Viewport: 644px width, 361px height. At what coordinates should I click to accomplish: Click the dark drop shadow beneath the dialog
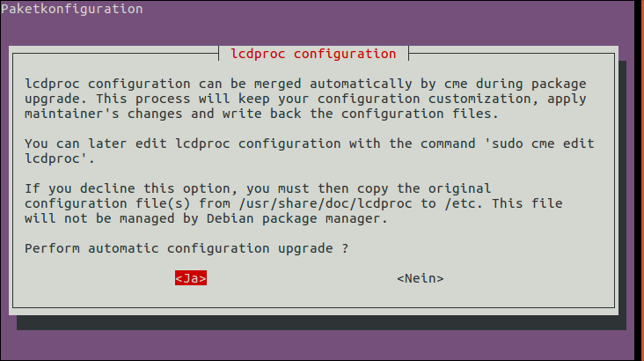[321, 323]
